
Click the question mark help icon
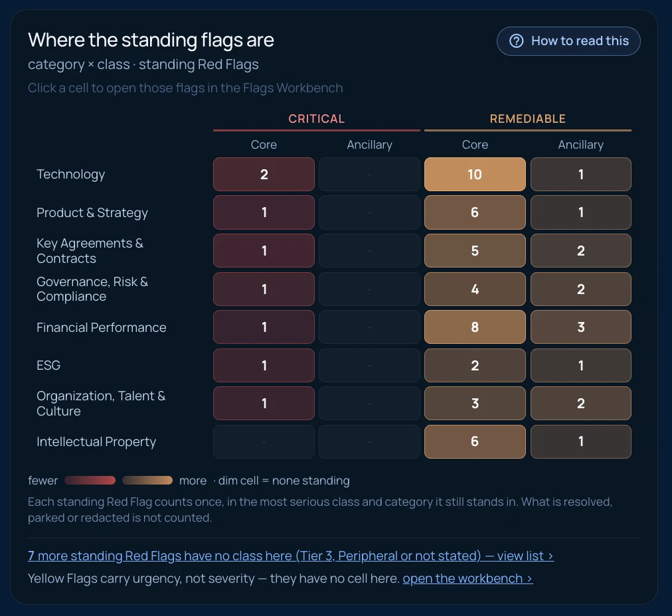tap(516, 41)
